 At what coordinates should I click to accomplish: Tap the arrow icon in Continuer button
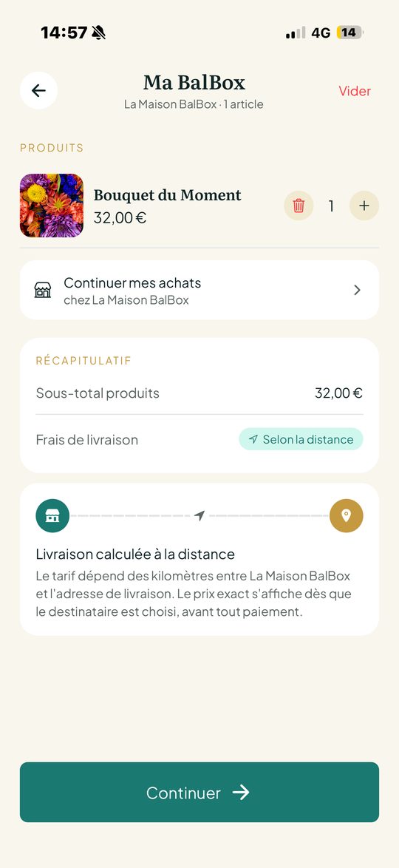[241, 793]
